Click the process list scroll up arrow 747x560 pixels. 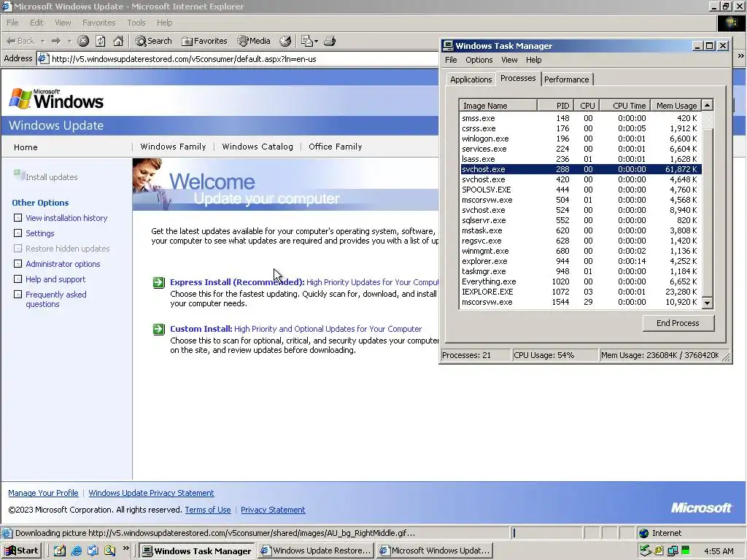[708, 105]
